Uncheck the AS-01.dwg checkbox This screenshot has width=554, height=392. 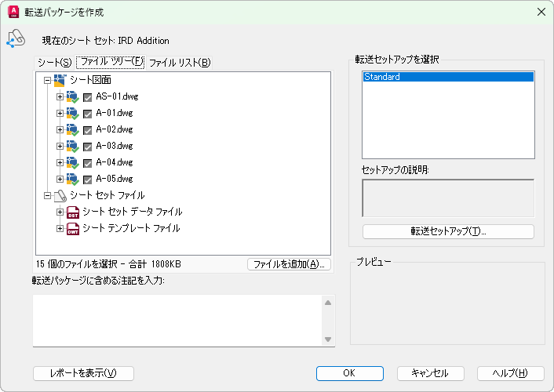(x=88, y=97)
